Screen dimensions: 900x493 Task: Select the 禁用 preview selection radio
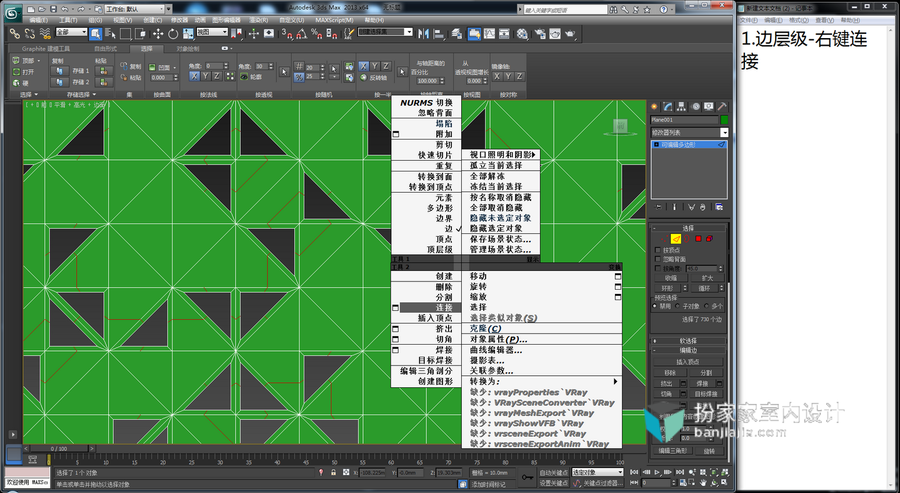(655, 306)
